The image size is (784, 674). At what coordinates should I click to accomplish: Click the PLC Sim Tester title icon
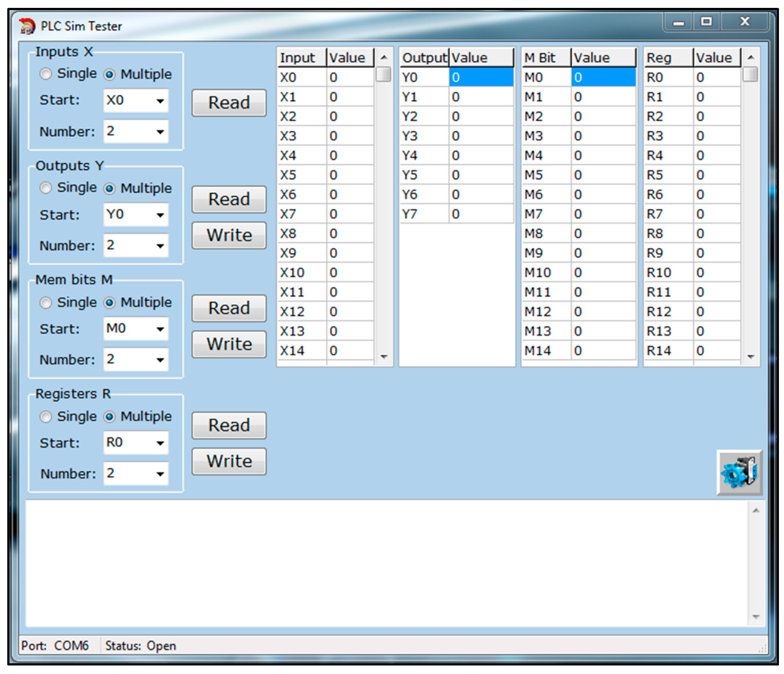(x=27, y=26)
